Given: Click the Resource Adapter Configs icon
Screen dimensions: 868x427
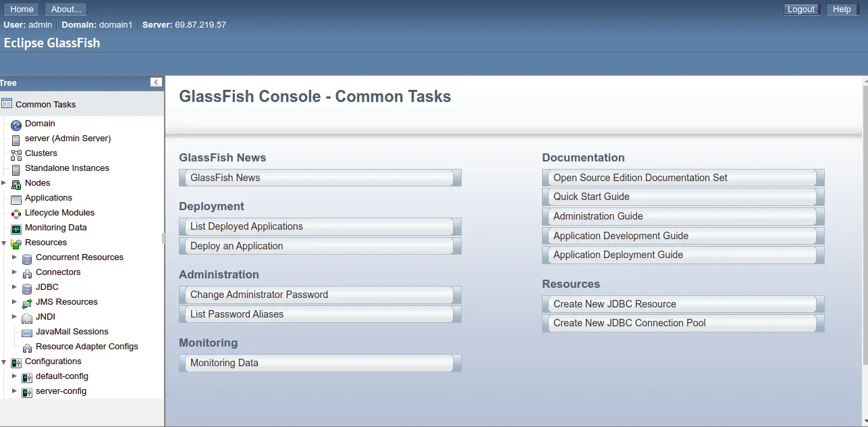Looking at the screenshot, I should pyautogui.click(x=27, y=347).
